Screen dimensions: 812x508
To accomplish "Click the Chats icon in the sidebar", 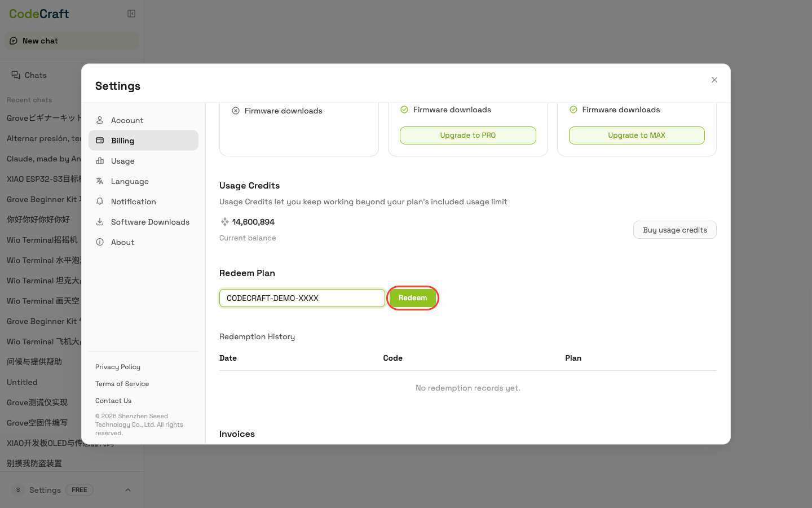I will [x=16, y=75].
